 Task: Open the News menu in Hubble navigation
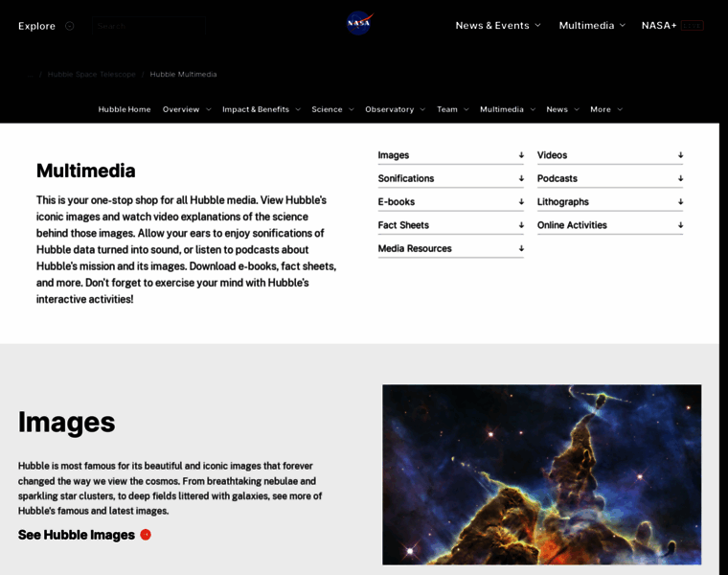pyautogui.click(x=557, y=109)
